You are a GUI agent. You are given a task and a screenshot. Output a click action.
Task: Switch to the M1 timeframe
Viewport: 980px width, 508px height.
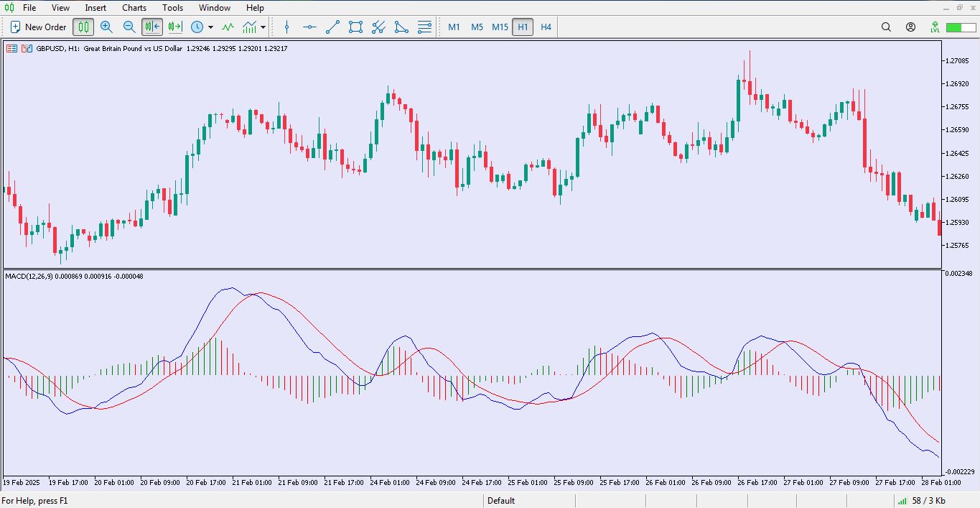454,27
